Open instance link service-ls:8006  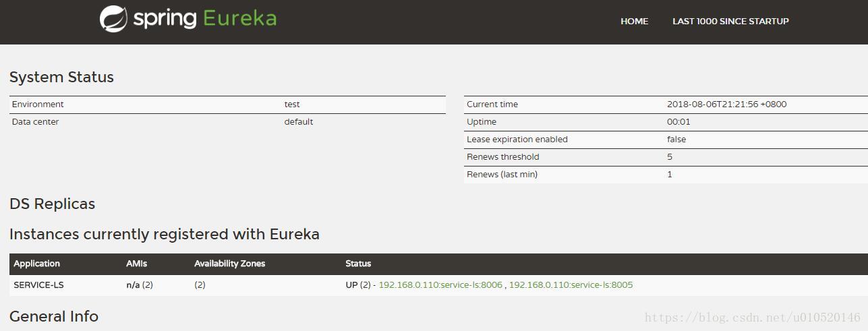[440, 285]
